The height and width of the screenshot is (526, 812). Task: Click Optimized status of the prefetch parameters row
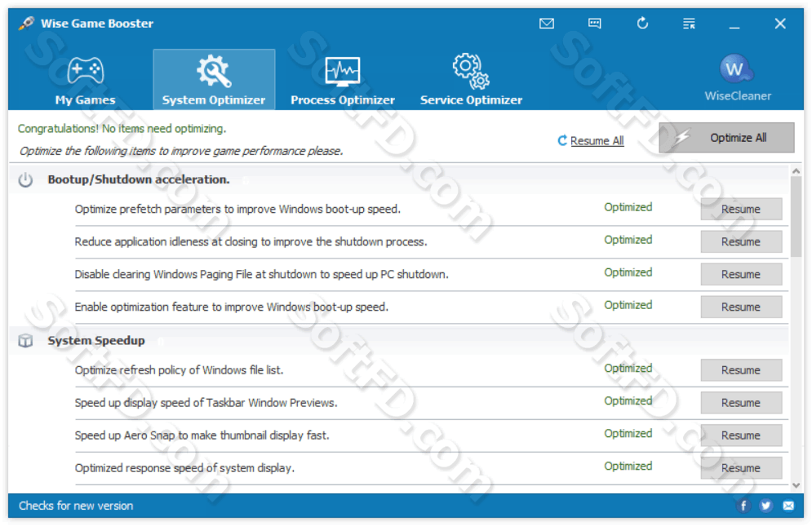point(628,207)
